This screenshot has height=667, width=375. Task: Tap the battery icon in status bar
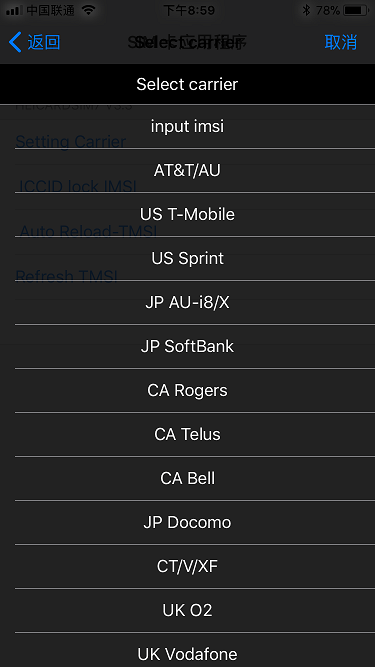click(356, 10)
